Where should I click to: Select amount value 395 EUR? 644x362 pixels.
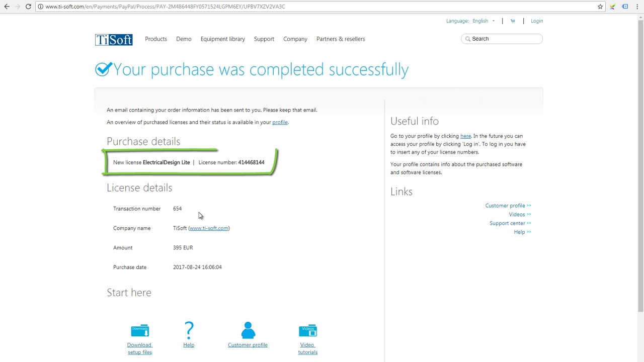[x=183, y=248]
